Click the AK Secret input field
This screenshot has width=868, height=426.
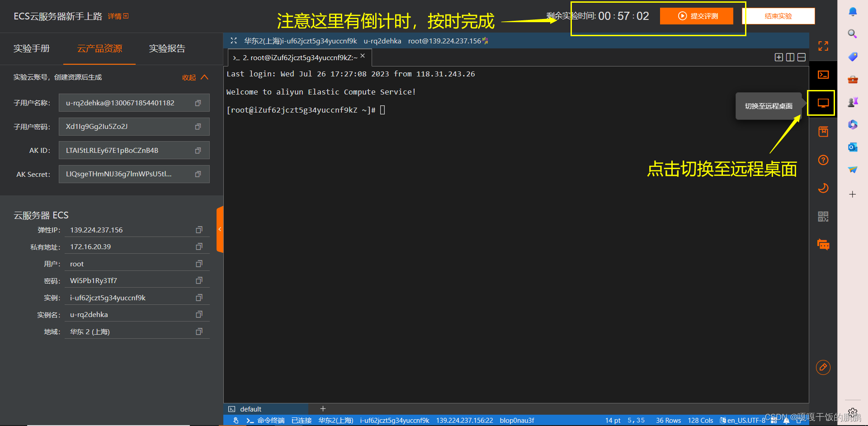[134, 174]
